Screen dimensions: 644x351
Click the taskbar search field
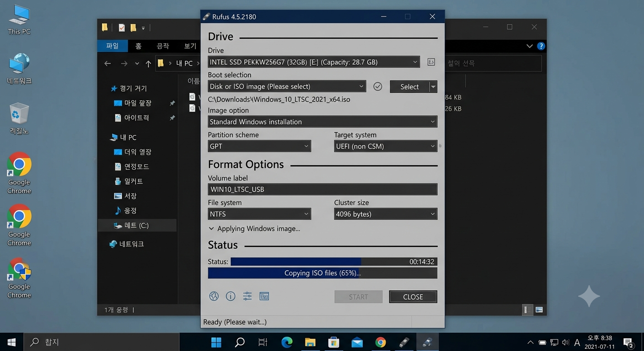pyautogui.click(x=101, y=342)
